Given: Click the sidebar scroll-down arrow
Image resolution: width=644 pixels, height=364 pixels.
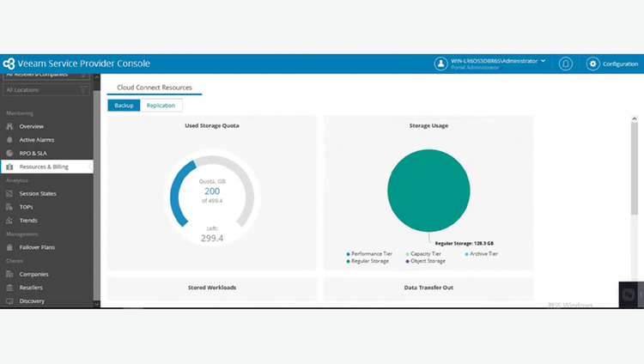Looking at the screenshot, I should click(96, 304).
